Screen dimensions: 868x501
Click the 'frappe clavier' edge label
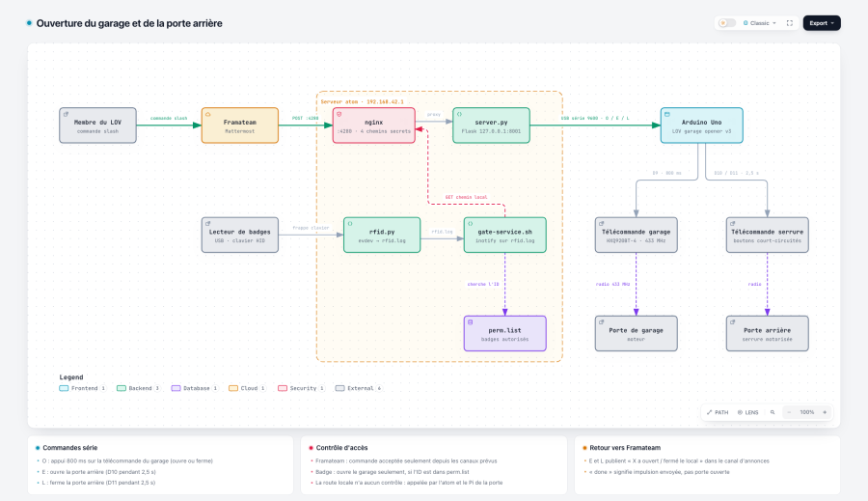pos(311,228)
